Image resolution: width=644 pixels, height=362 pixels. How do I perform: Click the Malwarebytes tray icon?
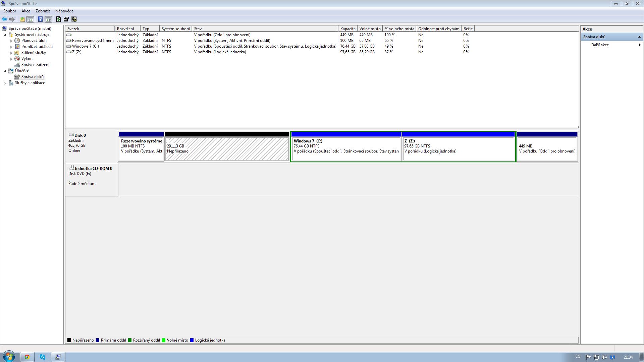click(x=612, y=357)
